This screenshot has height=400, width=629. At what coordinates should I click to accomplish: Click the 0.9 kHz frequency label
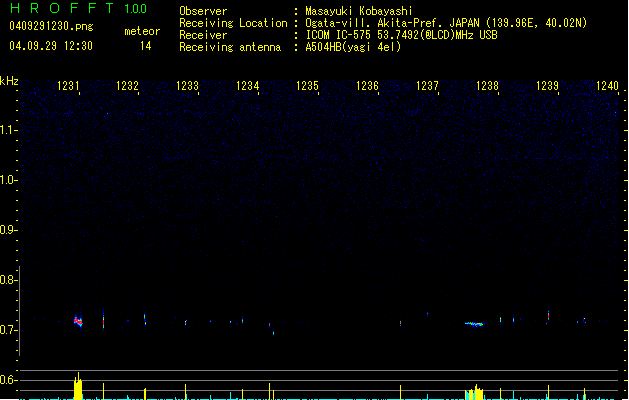[x=7, y=230]
